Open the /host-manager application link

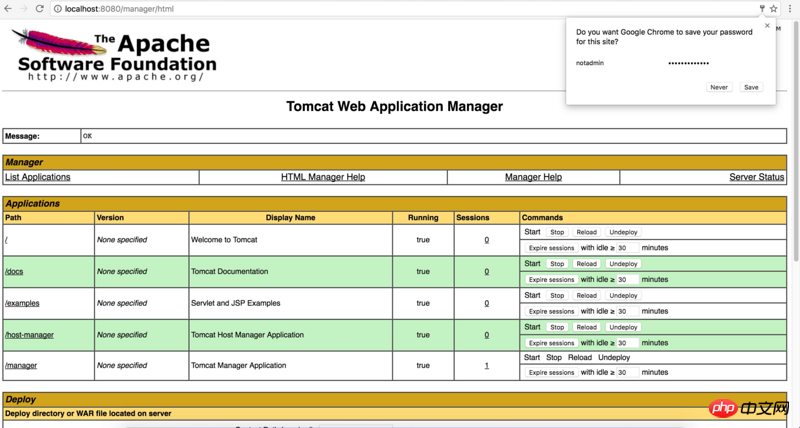pyautogui.click(x=30, y=335)
